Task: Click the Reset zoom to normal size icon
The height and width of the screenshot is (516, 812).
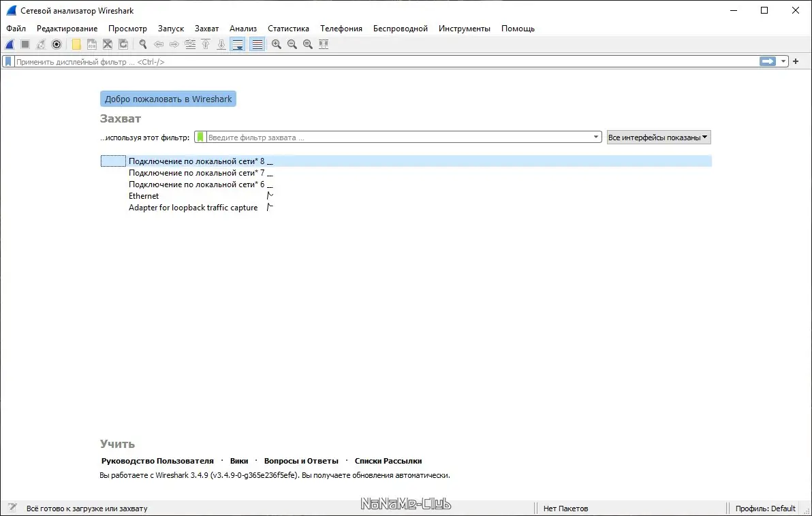Action: pyautogui.click(x=308, y=44)
